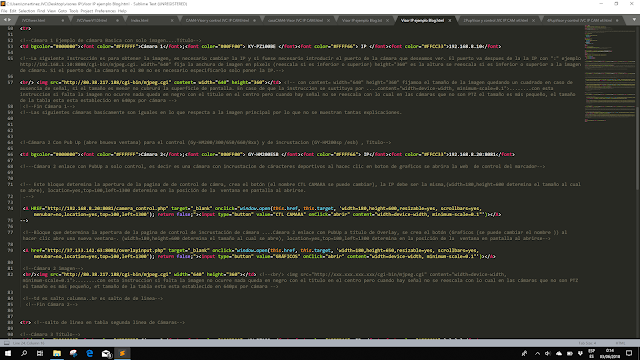The height and width of the screenshot is (360, 640).
Task: Open the battery status tray icon
Action: click(x=570, y=353)
